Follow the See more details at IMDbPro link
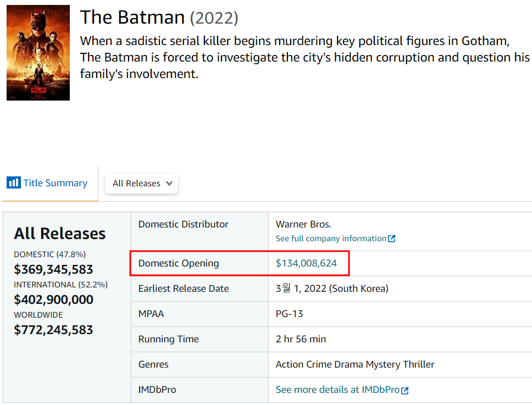This screenshot has width=532, height=405. click(x=337, y=390)
